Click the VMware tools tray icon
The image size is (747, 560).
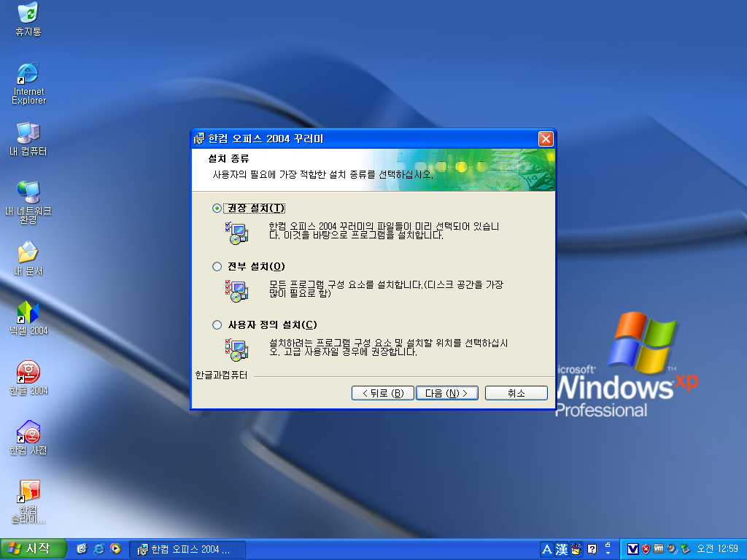(659, 548)
